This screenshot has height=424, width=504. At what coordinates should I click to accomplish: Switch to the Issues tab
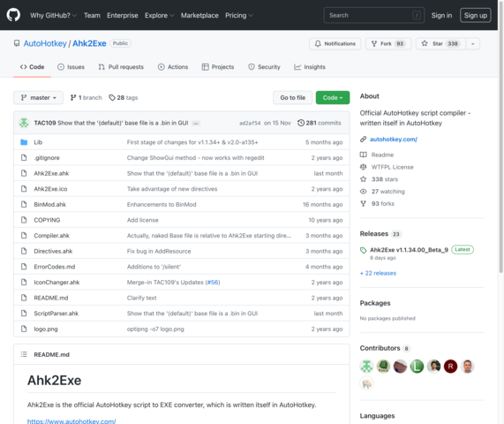click(71, 67)
